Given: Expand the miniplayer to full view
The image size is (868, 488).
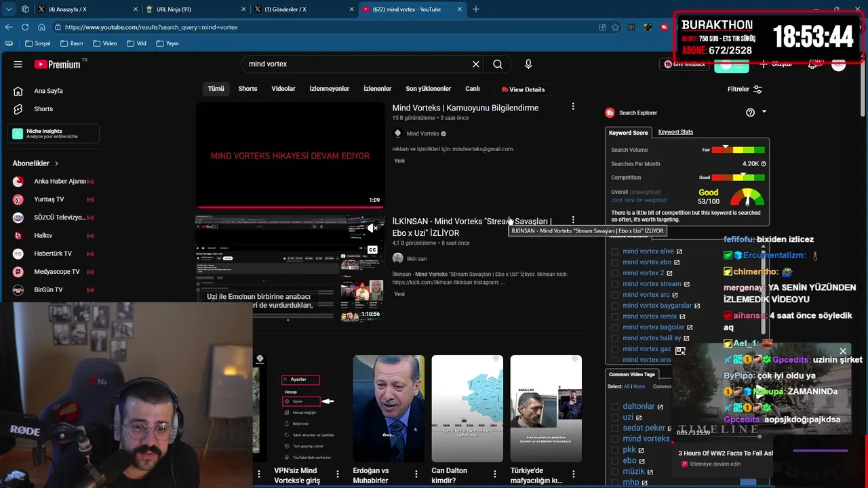Looking at the screenshot, I should (680, 351).
